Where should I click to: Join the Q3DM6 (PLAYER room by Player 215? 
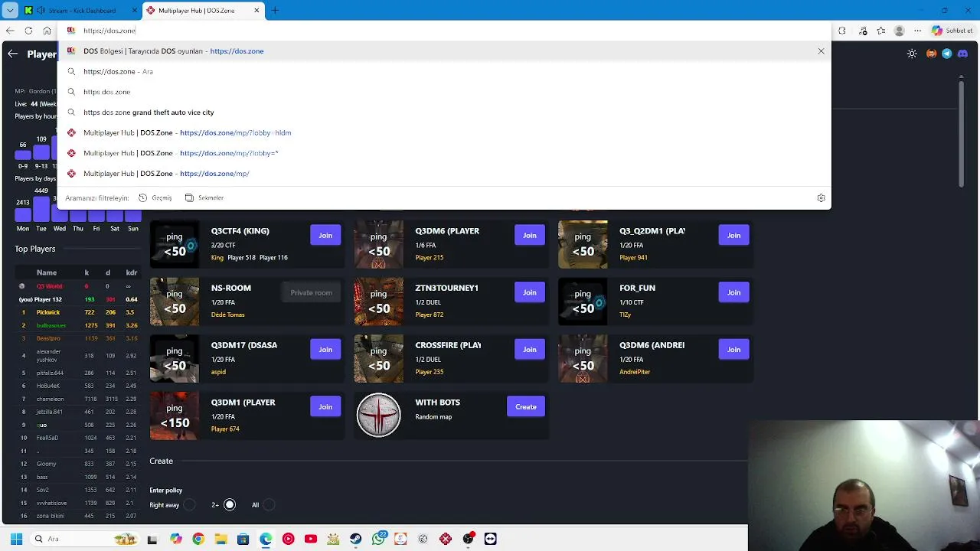(x=529, y=235)
